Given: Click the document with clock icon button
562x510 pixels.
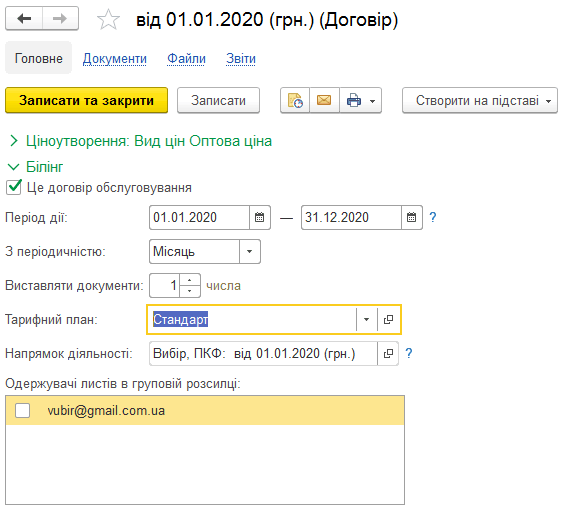Looking at the screenshot, I should coord(295,100).
